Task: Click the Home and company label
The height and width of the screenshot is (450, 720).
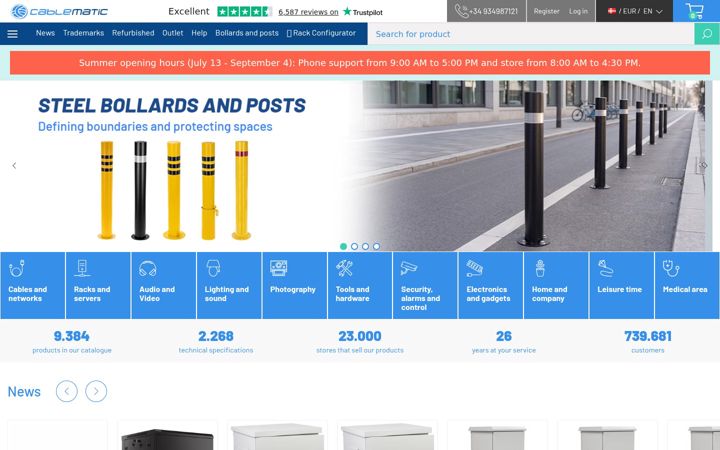Action: coord(550,294)
